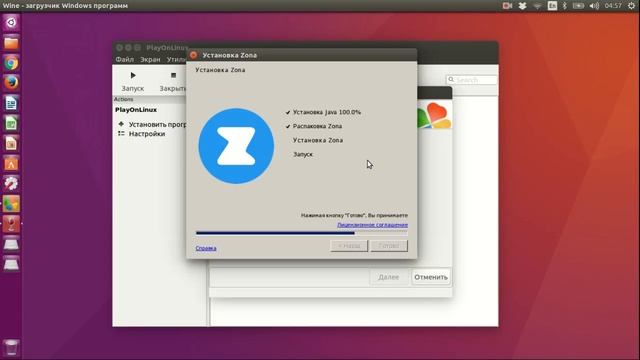Open LibreOffice Impress from the dock
The height and width of the screenshot is (360, 640).
[x=11, y=143]
